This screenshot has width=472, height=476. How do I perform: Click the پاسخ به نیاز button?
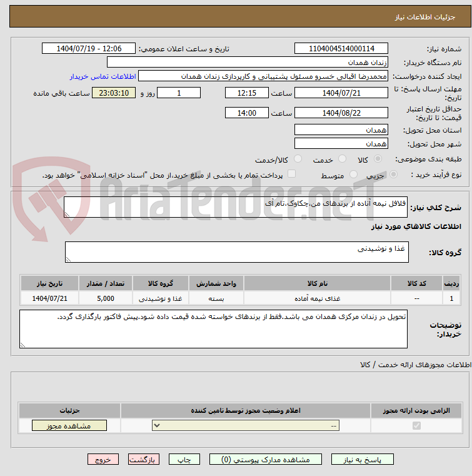(362, 459)
